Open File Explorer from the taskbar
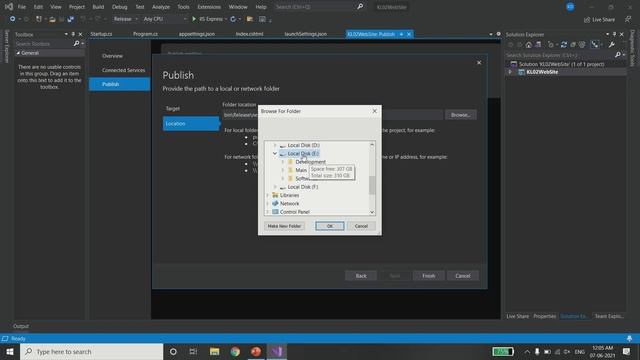Screen dimensions: 640x360 tap(214, 351)
